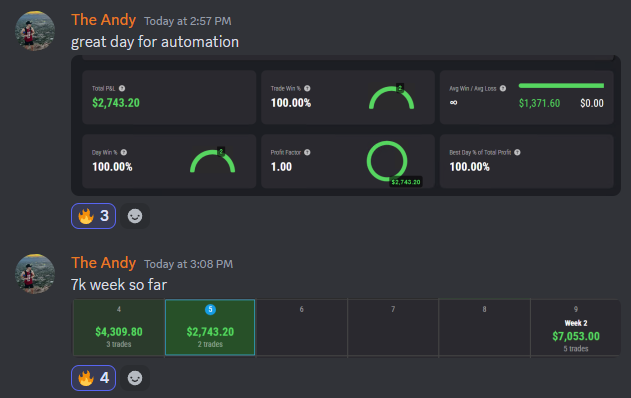Select the average win value $1,371.60
Screen dimensions: 631x398
[539, 103]
